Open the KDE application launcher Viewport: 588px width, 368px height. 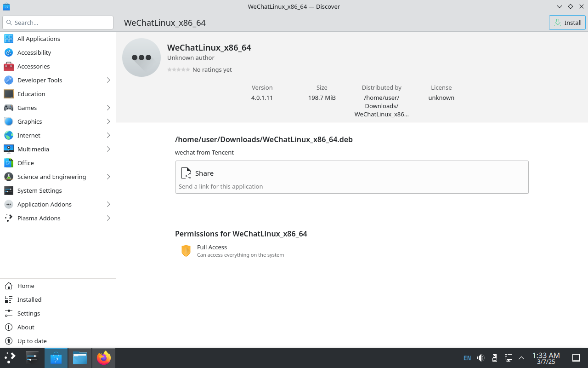10,357
